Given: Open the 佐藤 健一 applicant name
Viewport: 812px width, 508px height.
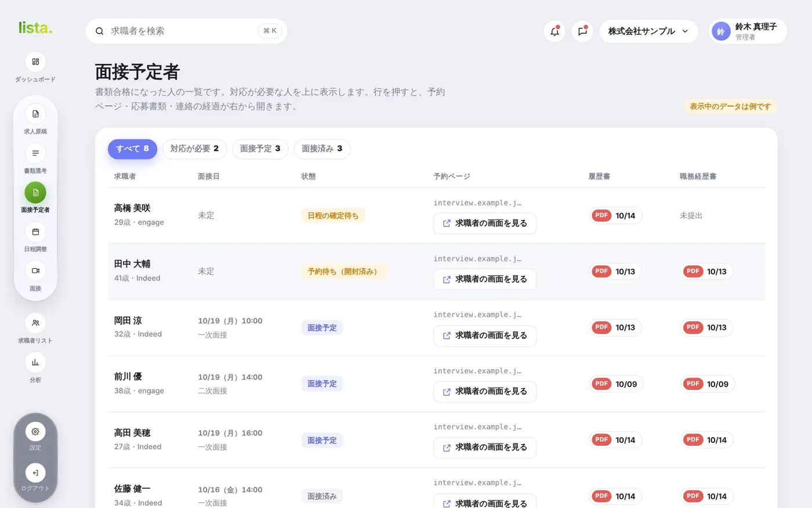Looking at the screenshot, I should point(132,489).
